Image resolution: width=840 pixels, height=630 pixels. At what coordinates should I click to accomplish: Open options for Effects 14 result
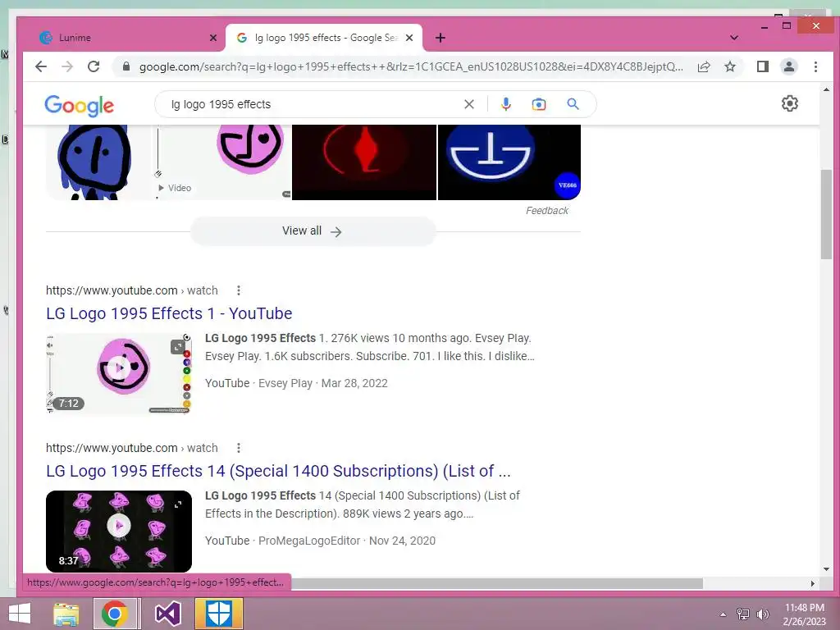[239, 448]
